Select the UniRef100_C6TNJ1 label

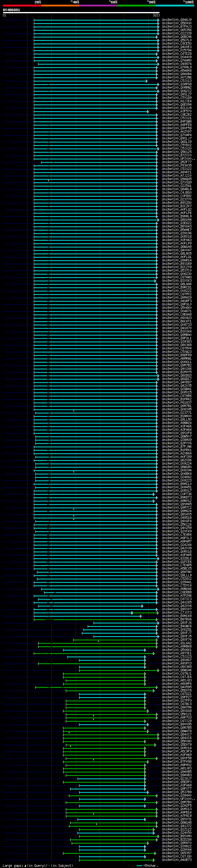176,674
